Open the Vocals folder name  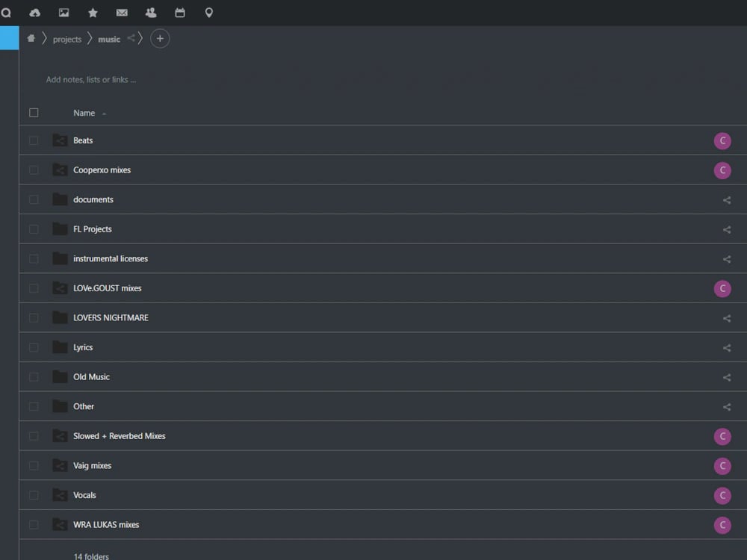[84, 495]
